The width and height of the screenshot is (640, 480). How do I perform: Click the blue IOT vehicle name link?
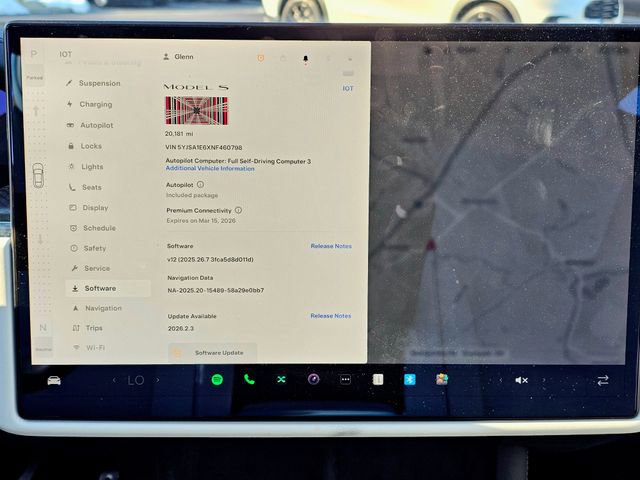(348, 88)
